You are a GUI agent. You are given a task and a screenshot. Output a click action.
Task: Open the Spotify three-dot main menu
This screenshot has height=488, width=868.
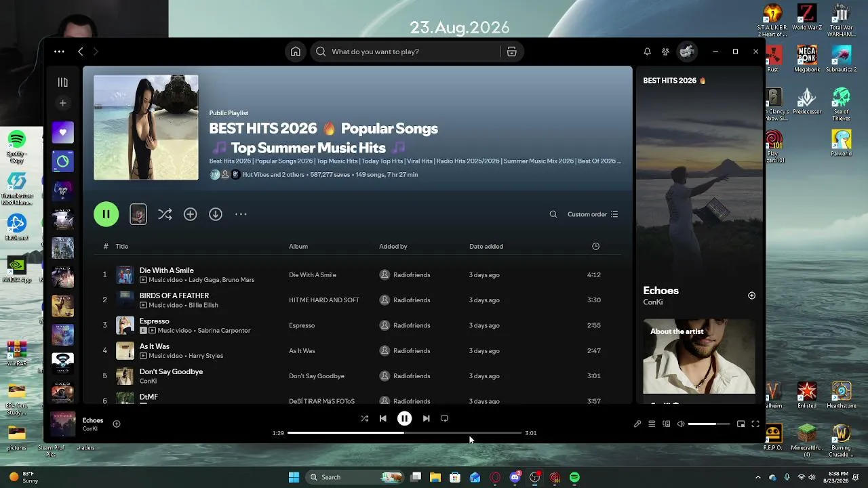[59, 52]
